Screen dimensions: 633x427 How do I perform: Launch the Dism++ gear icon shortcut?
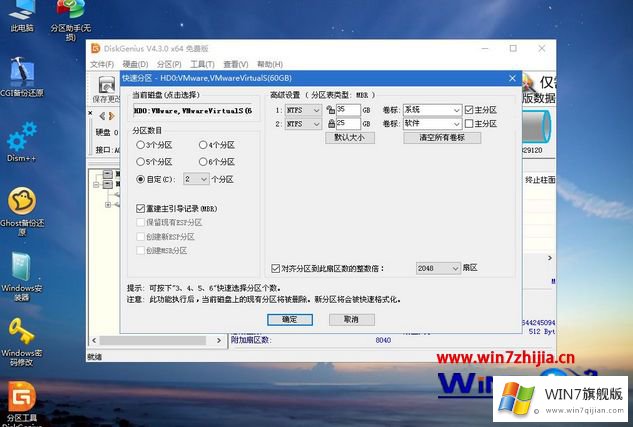coord(22,142)
